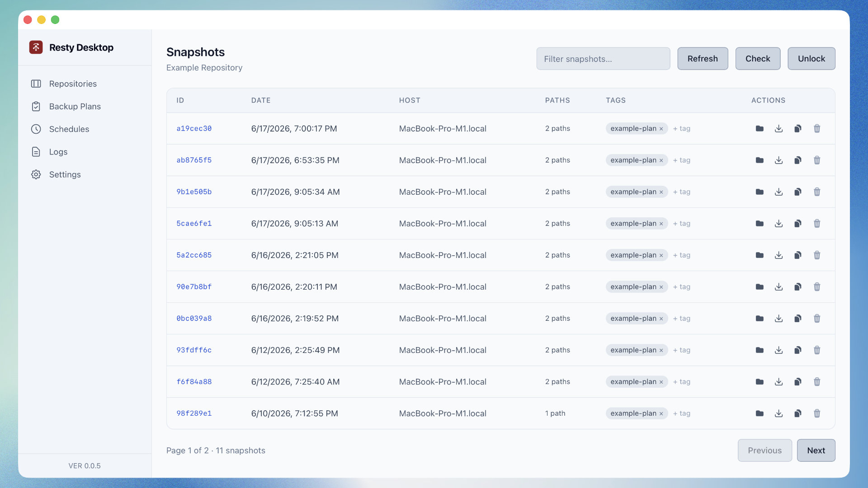Click download icon for snapshot ab8765f5
The width and height of the screenshot is (868, 488).
778,160
